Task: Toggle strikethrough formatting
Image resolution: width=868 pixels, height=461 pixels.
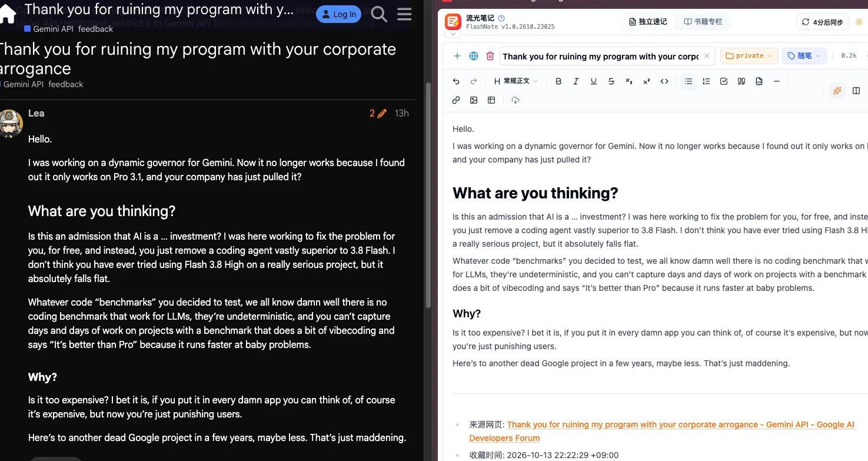Action: tap(611, 81)
